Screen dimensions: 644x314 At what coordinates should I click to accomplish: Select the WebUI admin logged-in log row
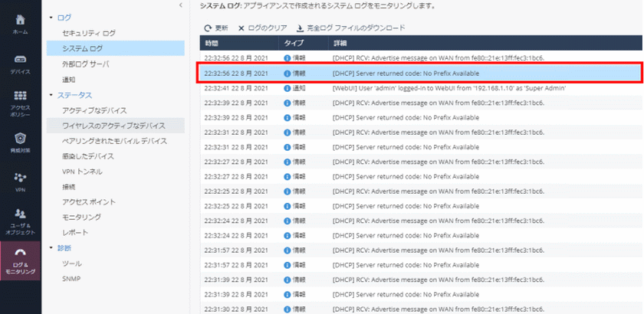pos(420,88)
